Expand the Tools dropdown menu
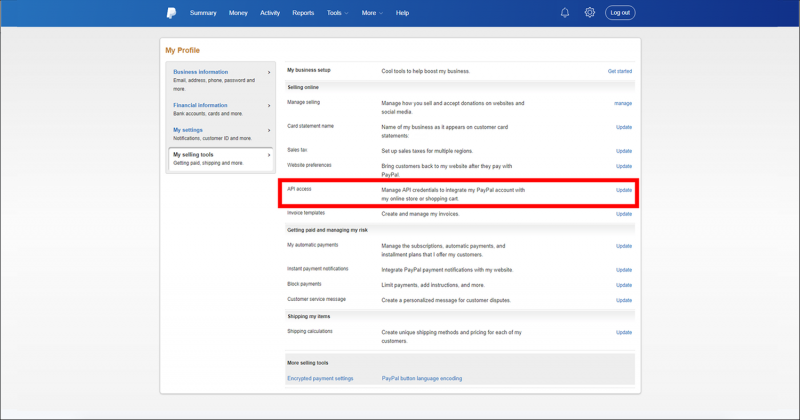 337,13
